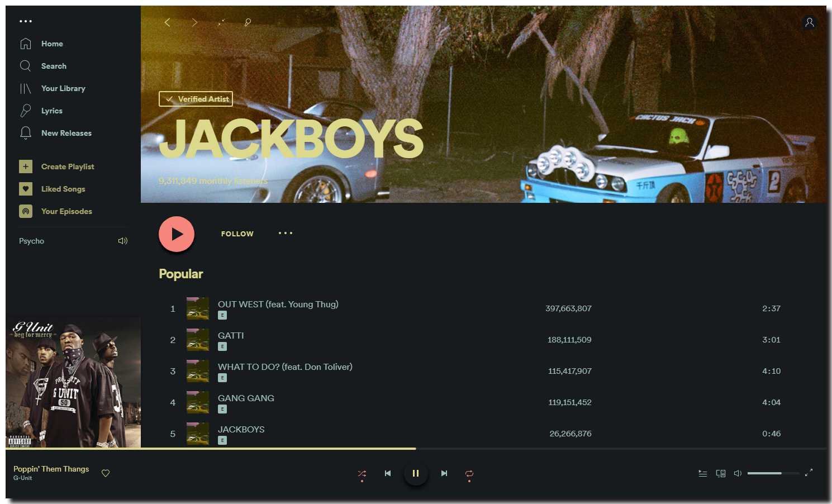Click the speaker icon beside Psycho
832x504 pixels.
coord(123,241)
